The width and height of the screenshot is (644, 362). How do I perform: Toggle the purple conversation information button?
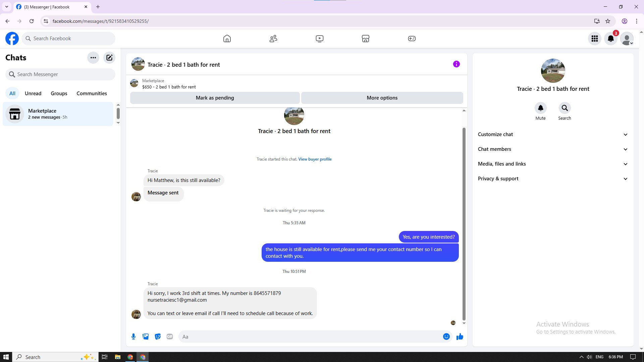(x=456, y=64)
